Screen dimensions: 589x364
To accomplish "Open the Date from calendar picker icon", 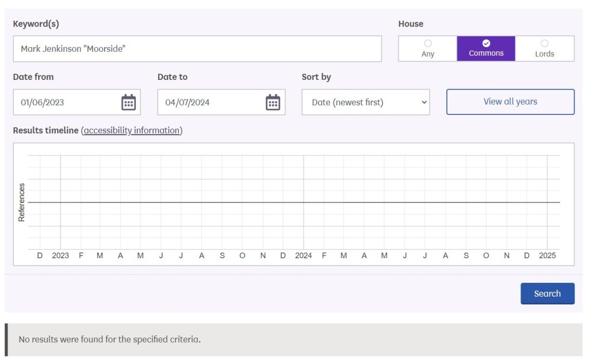I will pyautogui.click(x=128, y=102).
